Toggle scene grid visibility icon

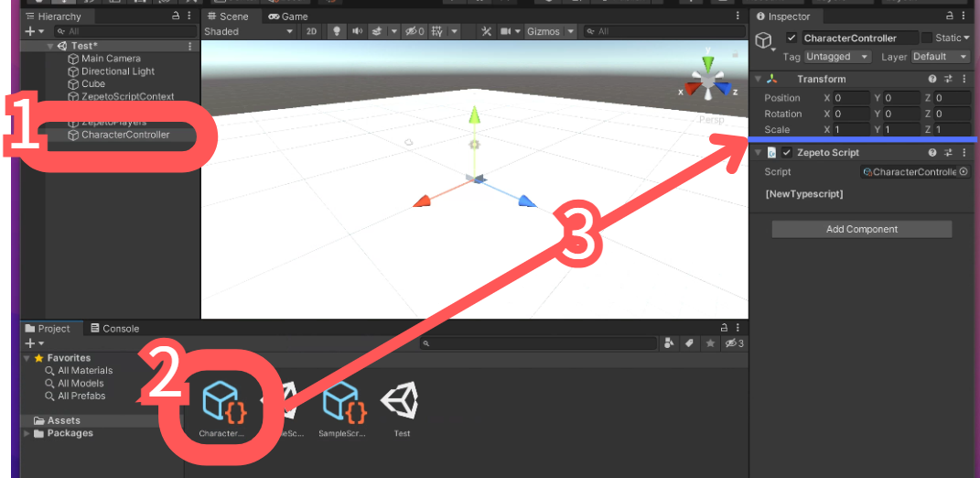[x=437, y=31]
